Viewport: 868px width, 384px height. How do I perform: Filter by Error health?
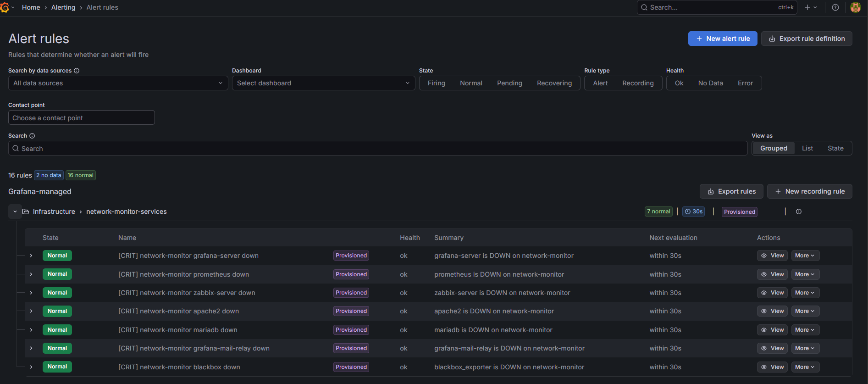(x=745, y=83)
